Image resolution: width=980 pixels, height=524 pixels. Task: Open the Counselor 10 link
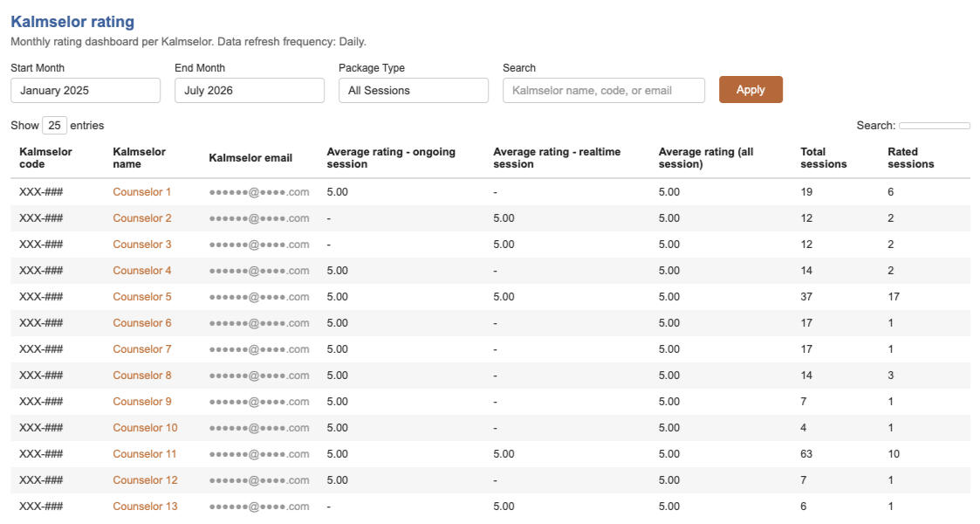tap(145, 428)
